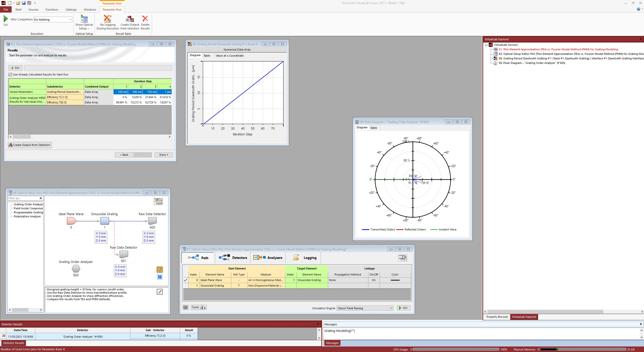This screenshot has width=644, height=352.
Task: Toggle No Logging During Execution
Action: pyautogui.click(x=108, y=22)
